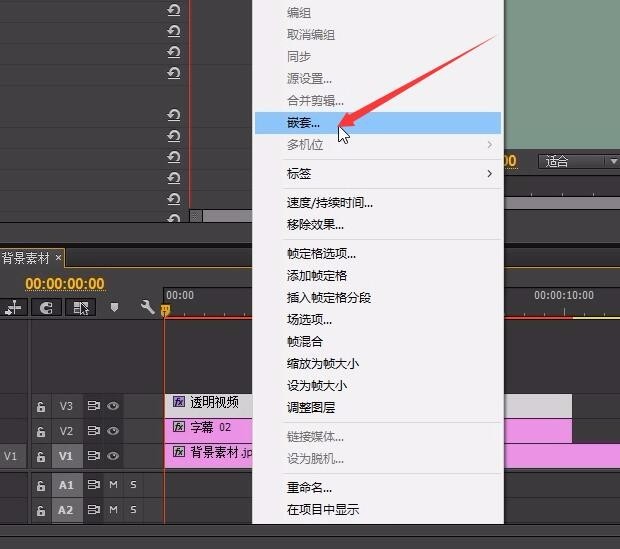
Task: Open timeline display settings wrench
Action: 147,307
